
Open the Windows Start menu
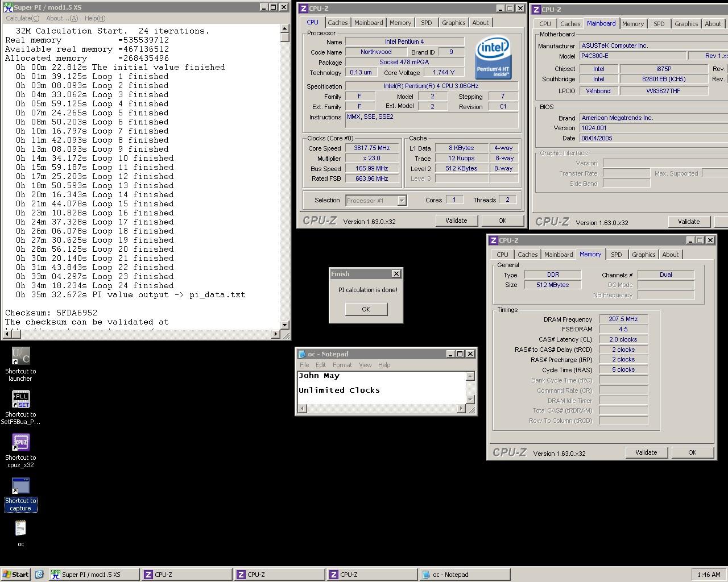(x=16, y=575)
